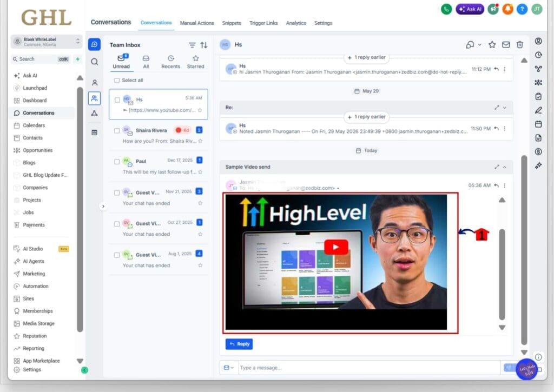Viewport: 554px width, 392px height.
Task: Open the message channel type dropdown
Action: point(229,368)
